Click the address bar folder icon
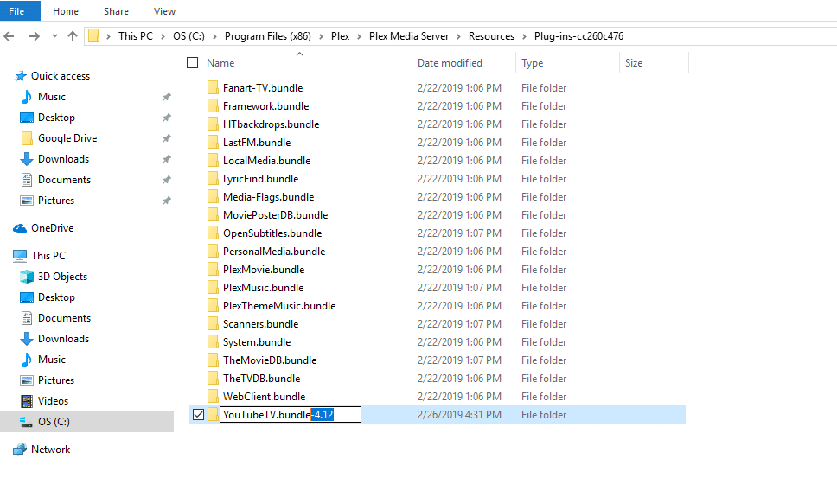This screenshot has width=837, height=504. tap(94, 35)
